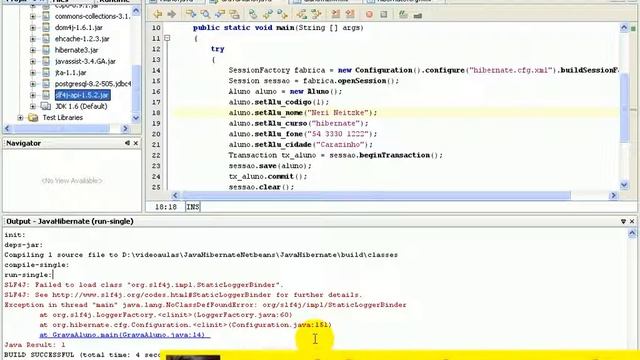Click the code line sessao.save(aluno);
The width and height of the screenshot is (640, 360).
[x=270, y=166]
